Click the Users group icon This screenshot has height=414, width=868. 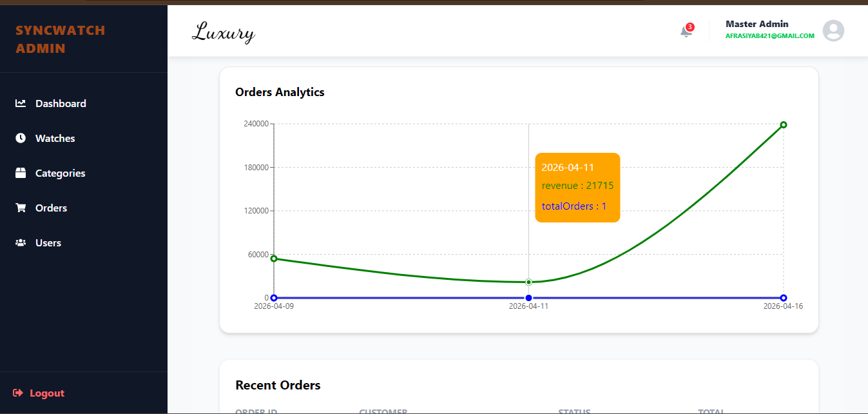click(x=21, y=242)
